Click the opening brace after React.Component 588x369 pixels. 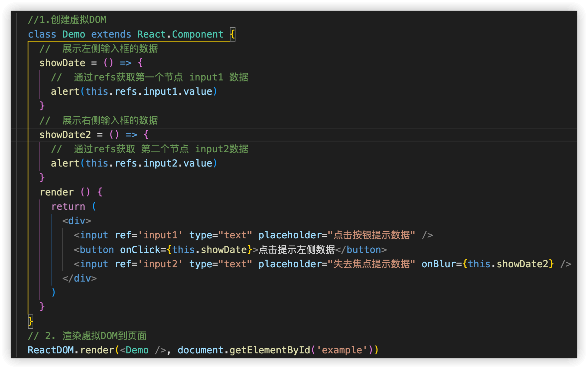coord(232,34)
